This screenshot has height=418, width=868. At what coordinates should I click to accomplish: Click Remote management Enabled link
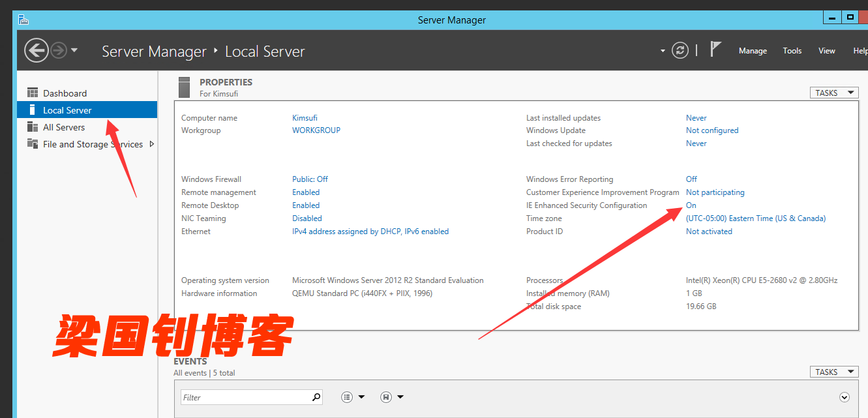306,192
